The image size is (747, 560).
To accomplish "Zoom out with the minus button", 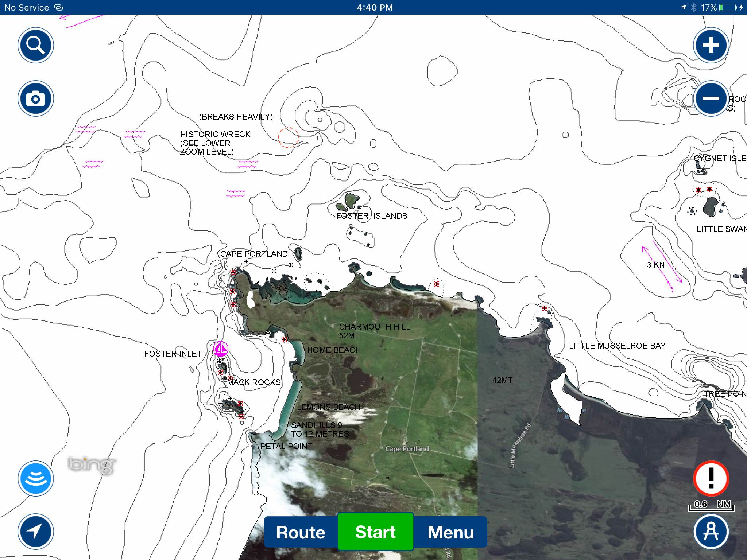I will pyautogui.click(x=711, y=98).
